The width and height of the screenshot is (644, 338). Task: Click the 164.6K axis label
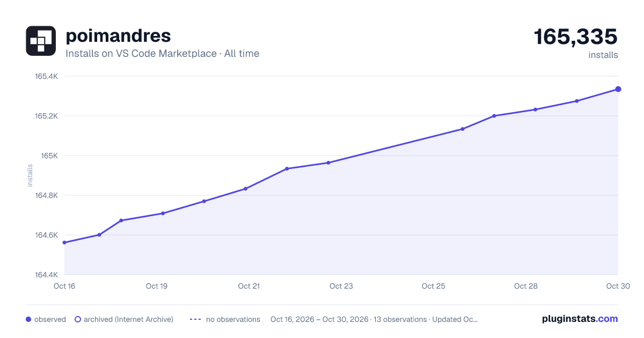(x=47, y=235)
